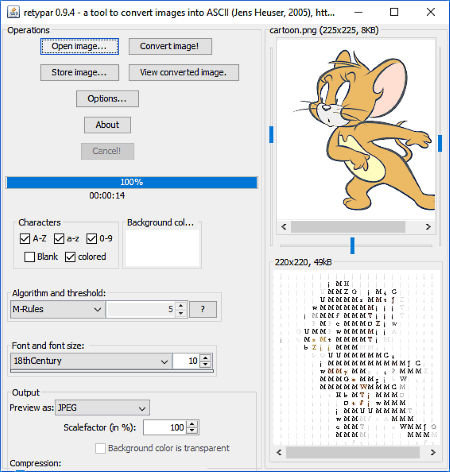Click the cartoon.png (225x225, 8KB) label
The image size is (450, 472).
[x=324, y=30]
